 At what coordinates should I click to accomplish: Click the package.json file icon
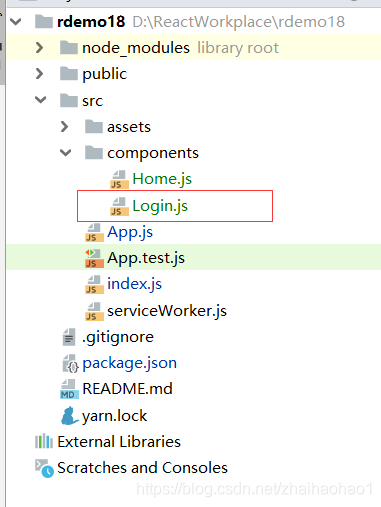(70, 363)
